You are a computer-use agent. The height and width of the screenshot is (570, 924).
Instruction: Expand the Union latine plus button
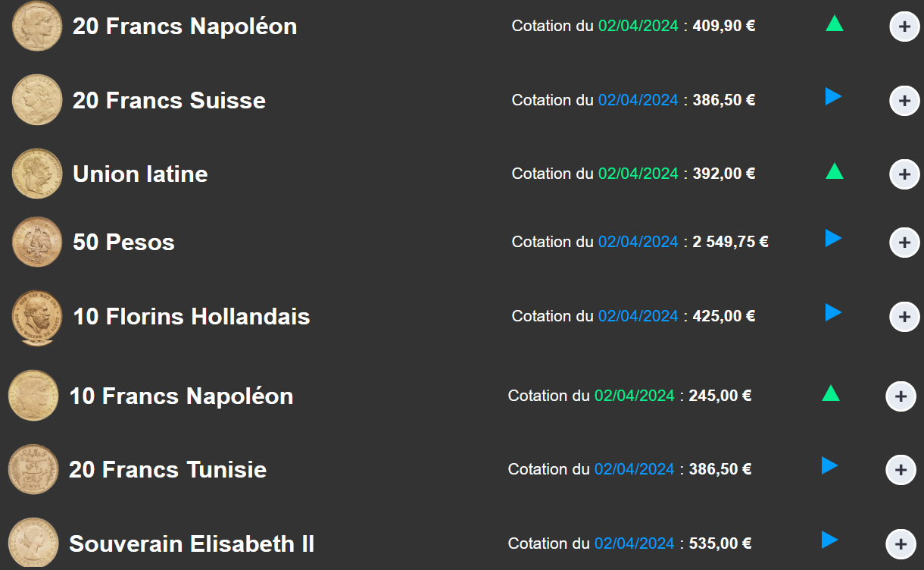coord(904,174)
